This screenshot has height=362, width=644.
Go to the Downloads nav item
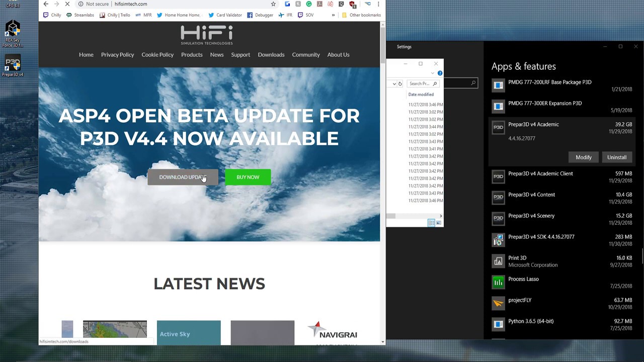pos(271,54)
